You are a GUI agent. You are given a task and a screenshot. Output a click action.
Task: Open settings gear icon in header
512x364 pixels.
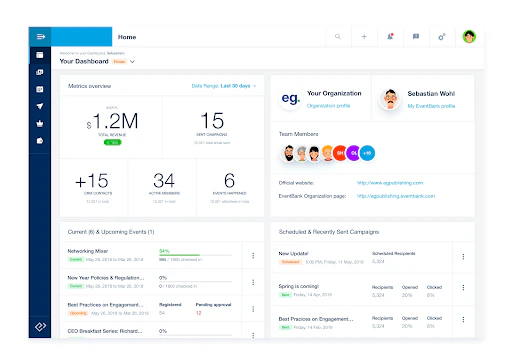point(442,37)
